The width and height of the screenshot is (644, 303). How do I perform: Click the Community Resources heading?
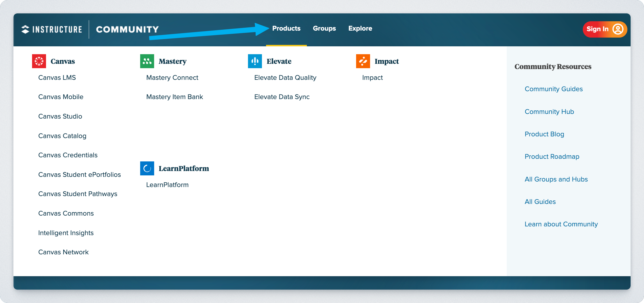point(553,67)
